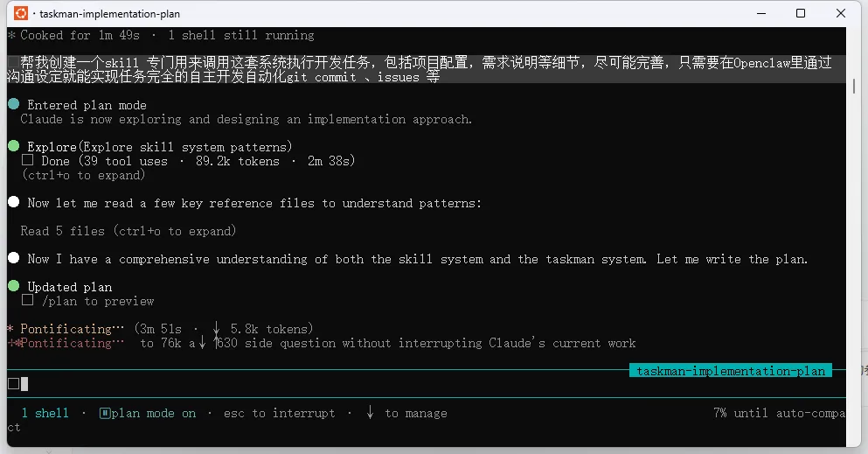
Task: Click the prompt marker in the input line
Action: coord(14,384)
